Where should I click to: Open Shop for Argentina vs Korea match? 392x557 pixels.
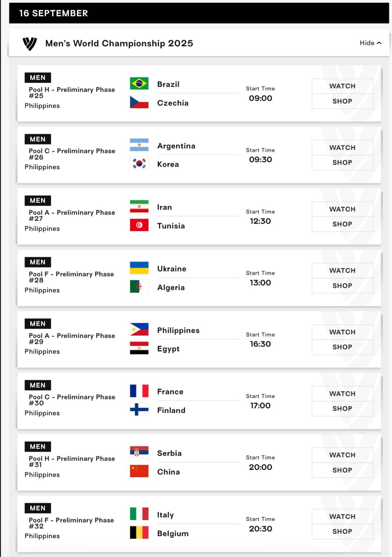pyautogui.click(x=342, y=163)
